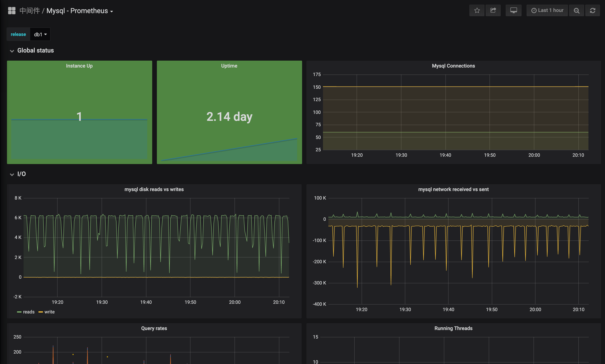Toggle the reads series in legend

pyautogui.click(x=29, y=312)
